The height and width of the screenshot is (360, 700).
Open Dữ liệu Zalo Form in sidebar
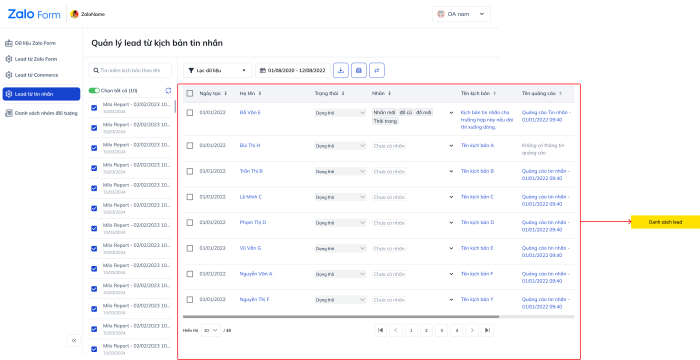tap(30, 43)
